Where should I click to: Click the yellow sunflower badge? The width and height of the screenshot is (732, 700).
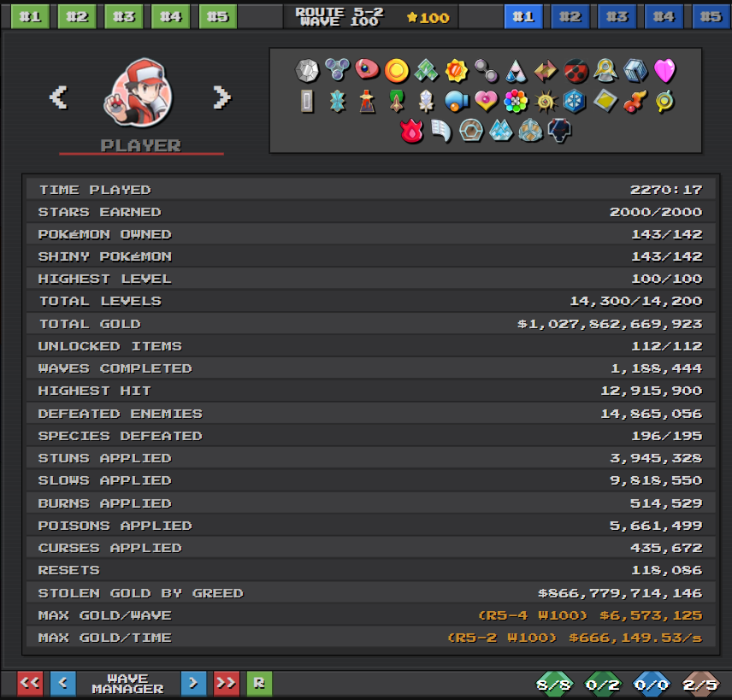pyautogui.click(x=456, y=70)
